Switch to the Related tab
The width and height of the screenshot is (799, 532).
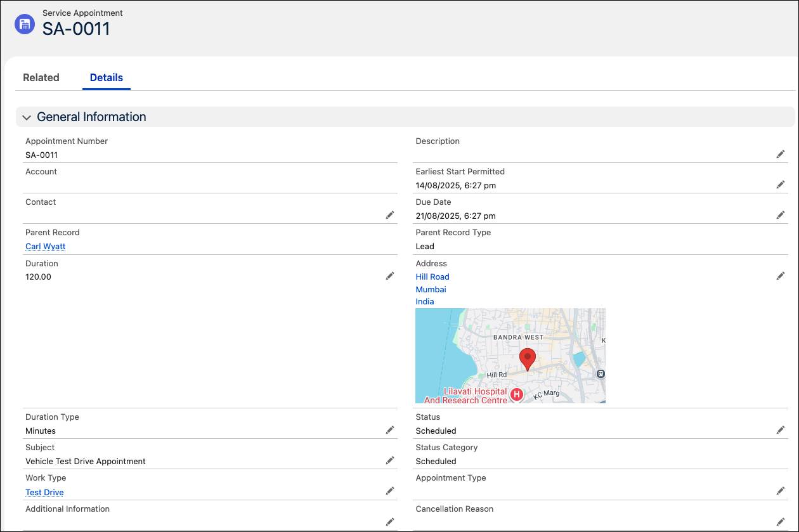coord(41,77)
